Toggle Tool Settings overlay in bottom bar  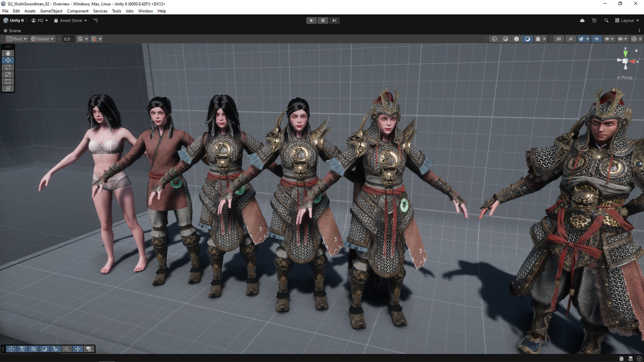pos(23,349)
